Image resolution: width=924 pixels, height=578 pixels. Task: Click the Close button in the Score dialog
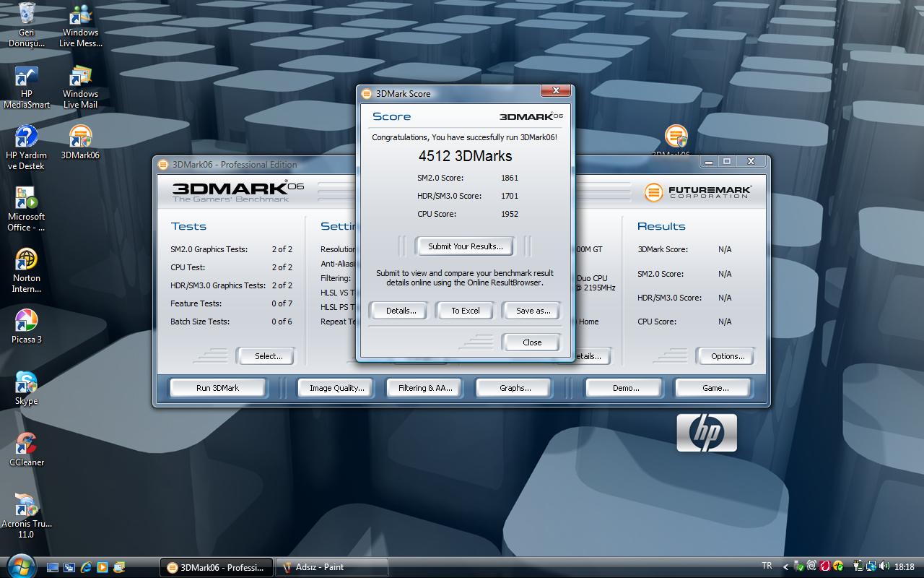point(532,342)
